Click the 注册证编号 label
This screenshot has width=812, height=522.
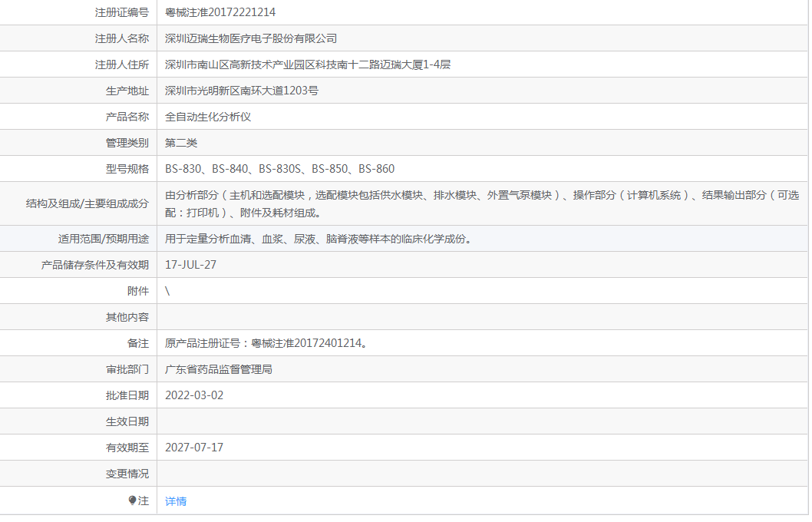(x=122, y=12)
